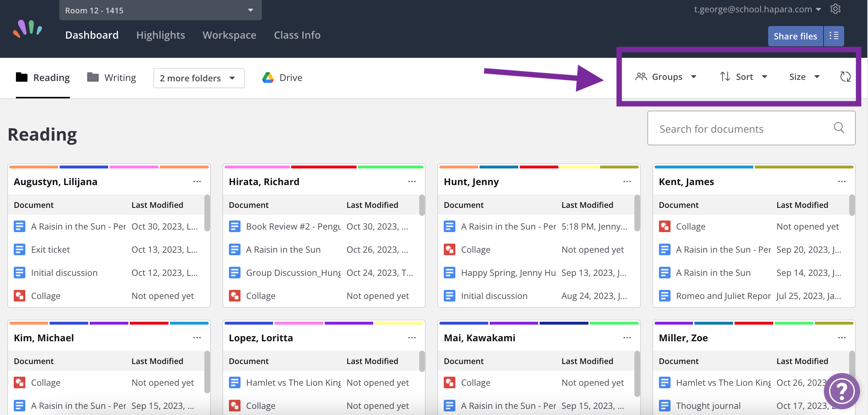Viewport: 868px width, 415px height.
Task: Click Slides icon beside Hunt, Jenny's Collage
Action: pyautogui.click(x=450, y=249)
